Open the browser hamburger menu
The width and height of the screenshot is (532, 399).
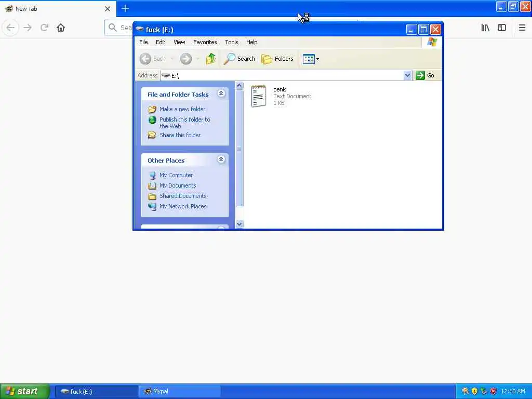pyautogui.click(x=522, y=28)
